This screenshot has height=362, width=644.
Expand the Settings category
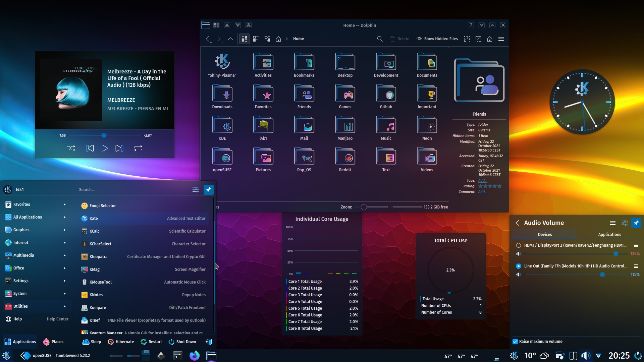tap(36, 281)
